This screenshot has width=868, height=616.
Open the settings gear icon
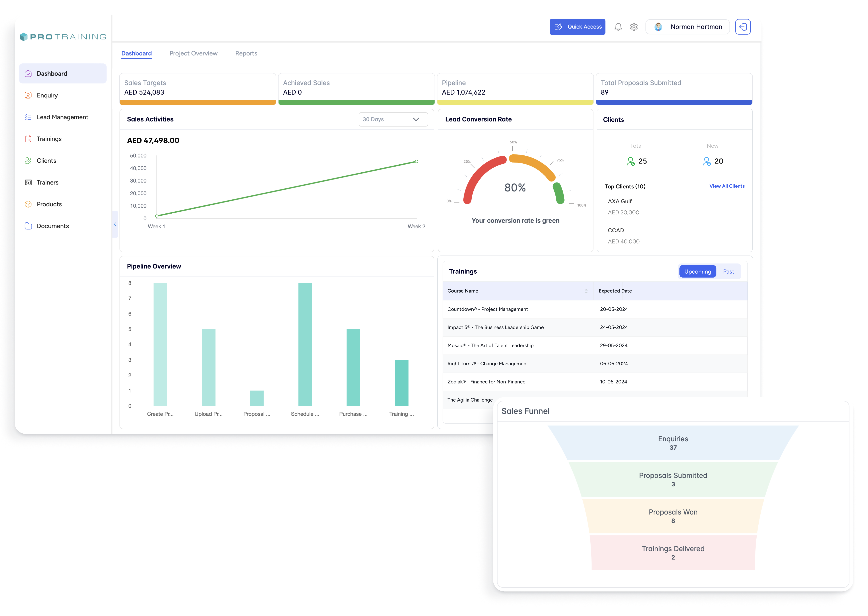click(634, 27)
